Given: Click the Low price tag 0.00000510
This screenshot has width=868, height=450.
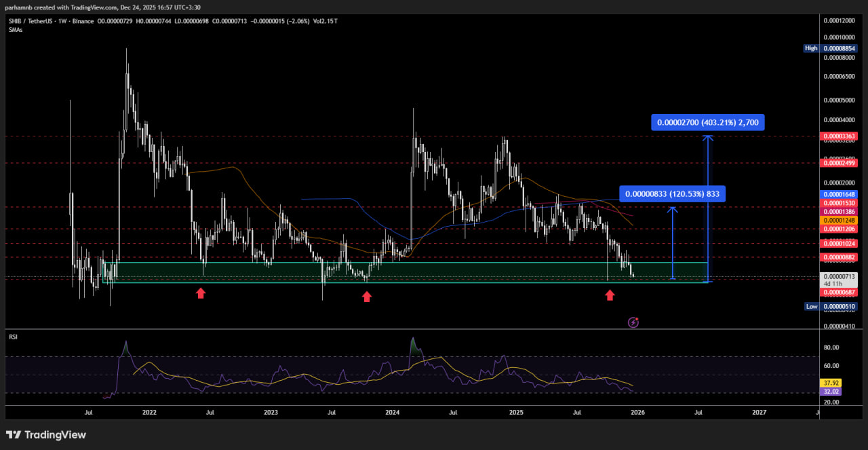Looking at the screenshot, I should (x=840, y=306).
